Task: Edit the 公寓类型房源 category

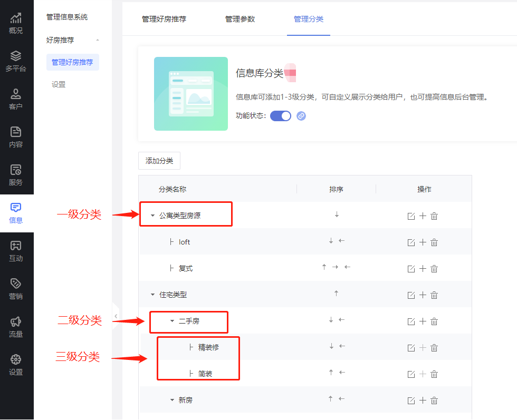Action: [411, 216]
